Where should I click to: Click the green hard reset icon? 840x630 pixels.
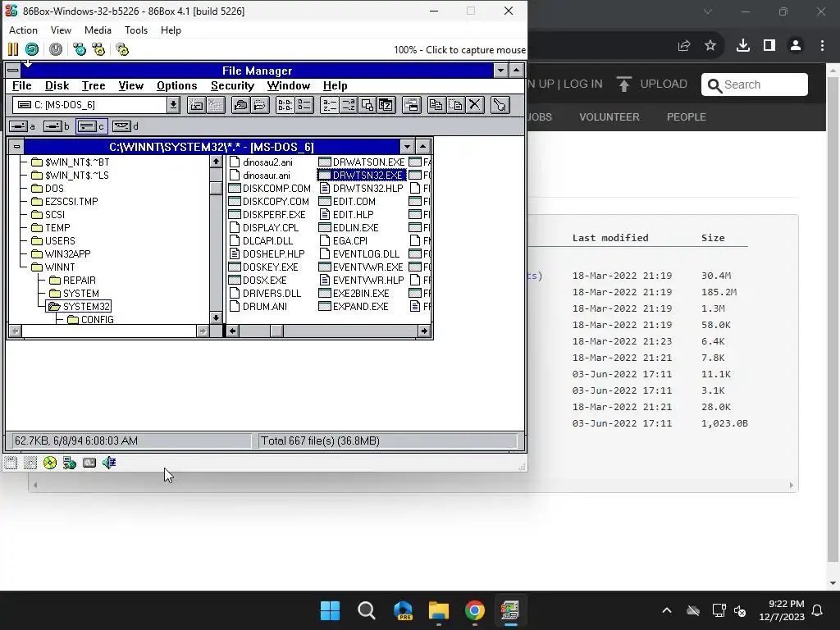(32, 50)
